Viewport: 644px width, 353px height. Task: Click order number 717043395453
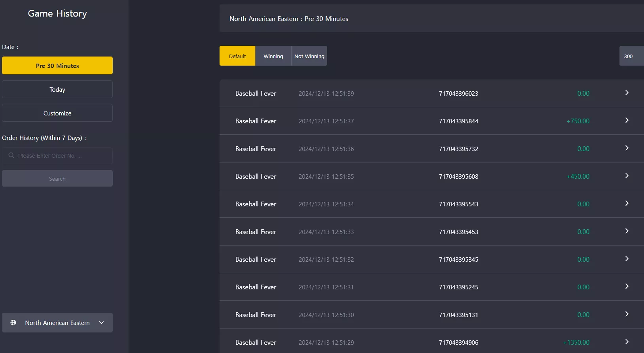458,232
